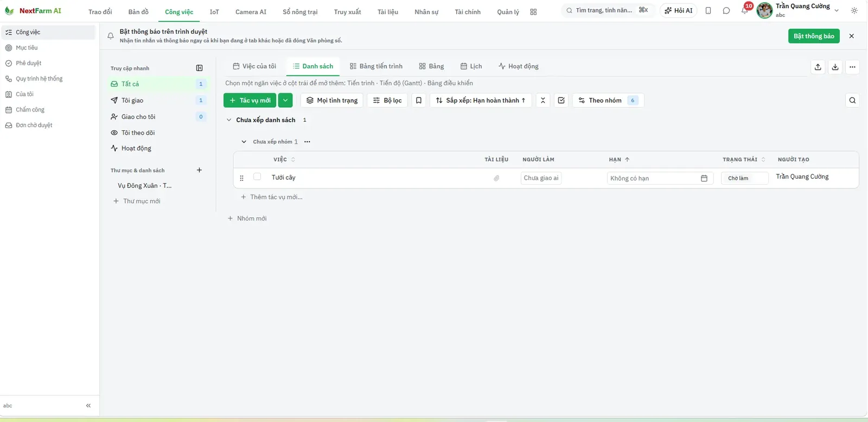Click the Chờ làm status cell
868x422 pixels.
point(744,178)
